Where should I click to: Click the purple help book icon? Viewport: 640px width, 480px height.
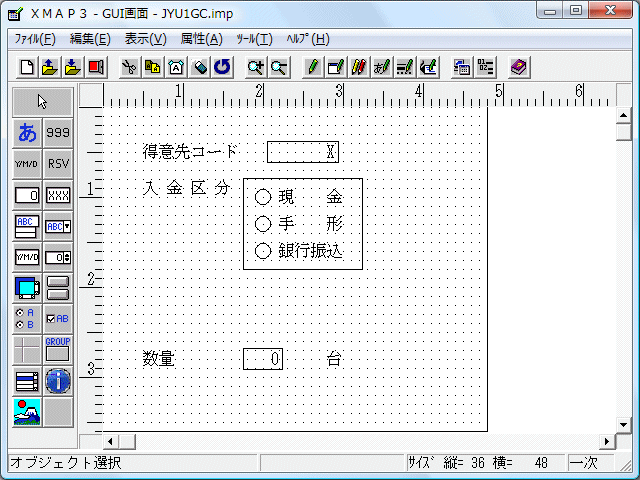(519, 67)
